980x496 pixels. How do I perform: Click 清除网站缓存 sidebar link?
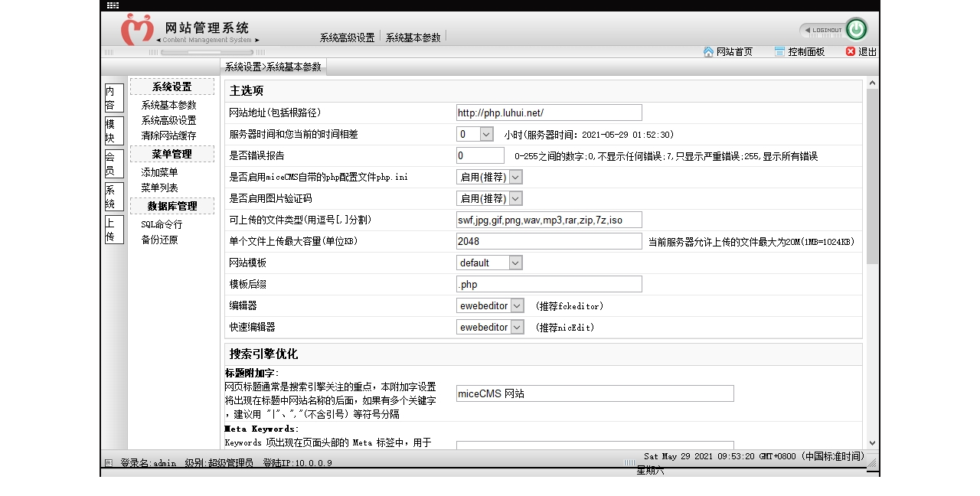click(x=168, y=135)
